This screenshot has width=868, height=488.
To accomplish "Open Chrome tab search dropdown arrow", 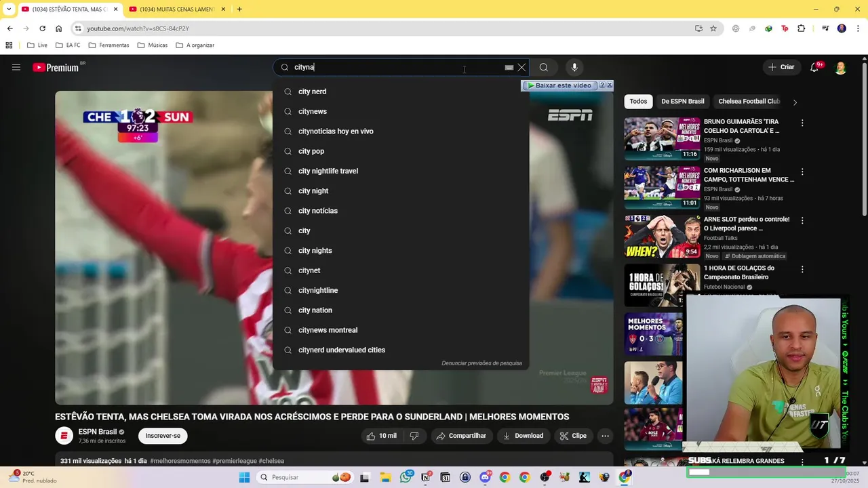I will tap(9, 9).
